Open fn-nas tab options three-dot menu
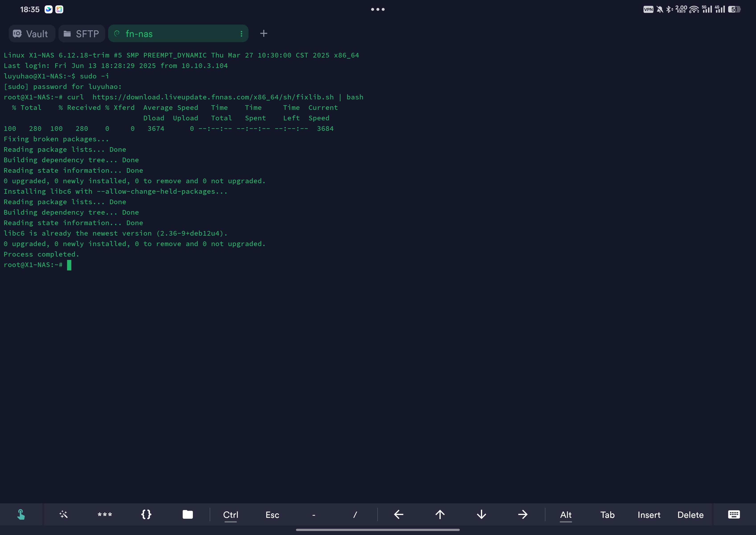This screenshot has height=535, width=756. pyautogui.click(x=241, y=34)
